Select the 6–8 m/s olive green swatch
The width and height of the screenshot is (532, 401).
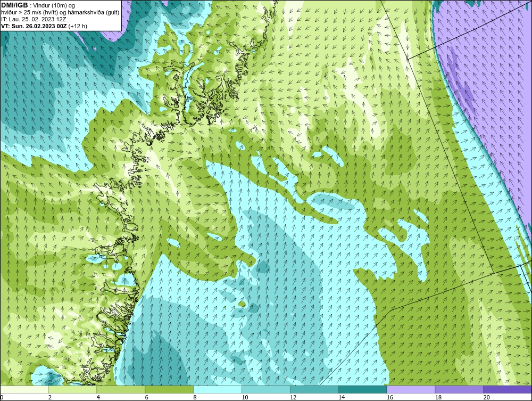(169, 389)
